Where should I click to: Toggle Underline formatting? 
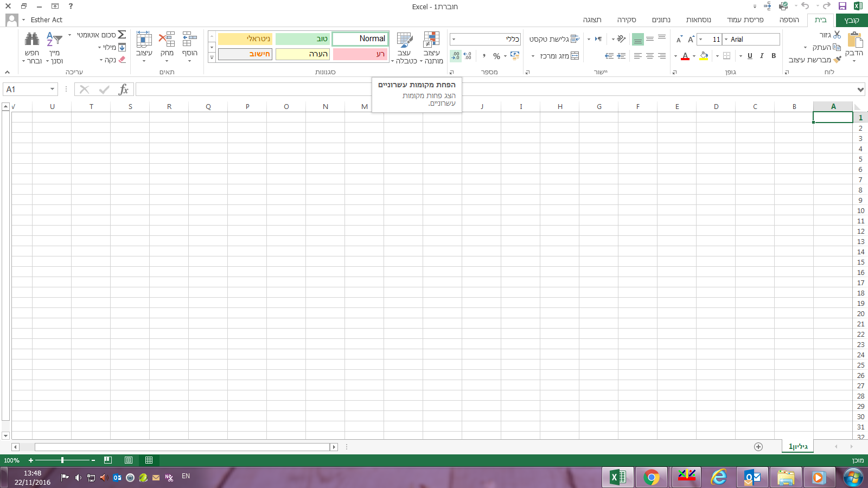[750, 56]
